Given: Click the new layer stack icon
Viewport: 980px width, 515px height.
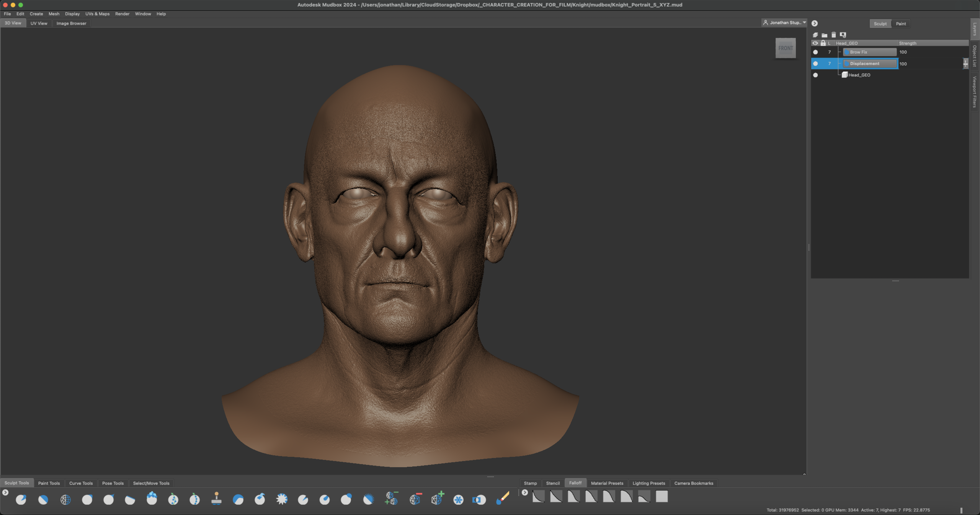Looking at the screenshot, I should [815, 35].
